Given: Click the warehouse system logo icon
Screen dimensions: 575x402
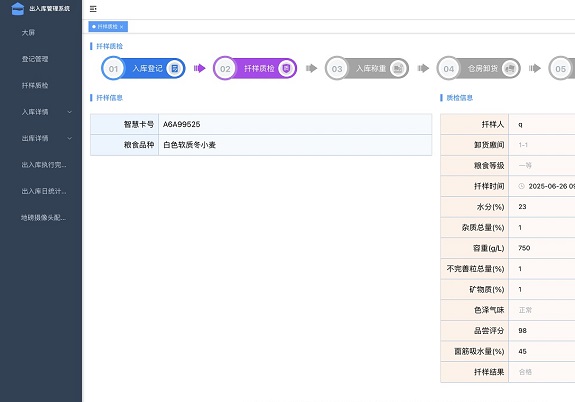Looking at the screenshot, I should [x=18, y=8].
